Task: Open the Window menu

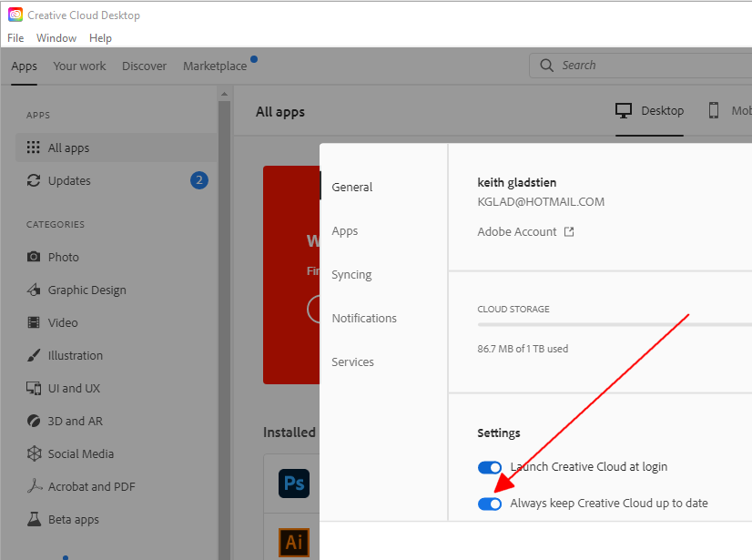Action: (56, 38)
